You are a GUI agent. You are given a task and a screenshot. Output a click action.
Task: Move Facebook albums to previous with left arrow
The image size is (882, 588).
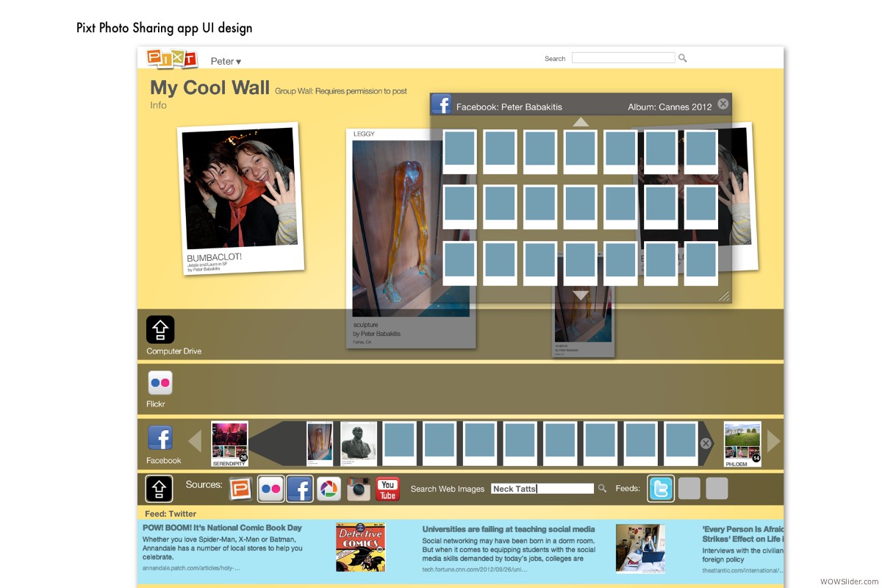pos(195,441)
